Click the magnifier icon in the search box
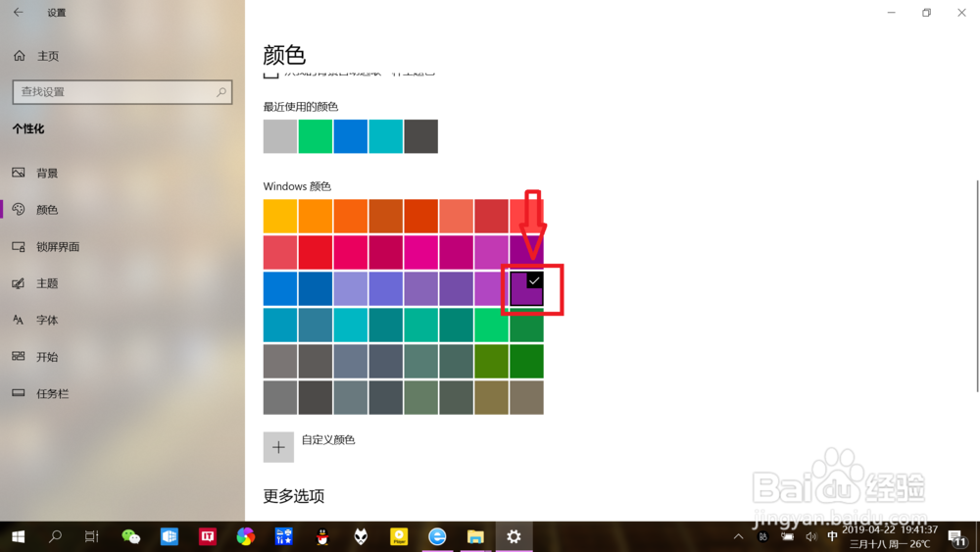 tap(220, 92)
